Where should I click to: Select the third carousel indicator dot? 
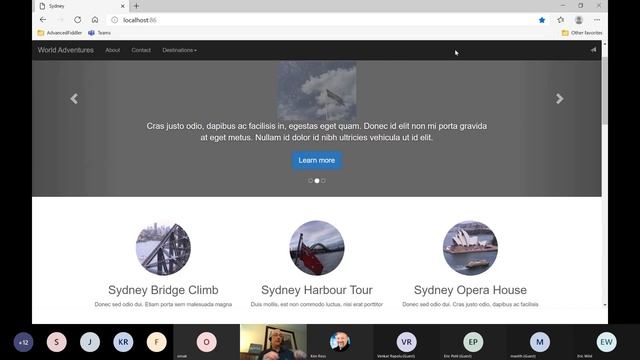point(323,180)
